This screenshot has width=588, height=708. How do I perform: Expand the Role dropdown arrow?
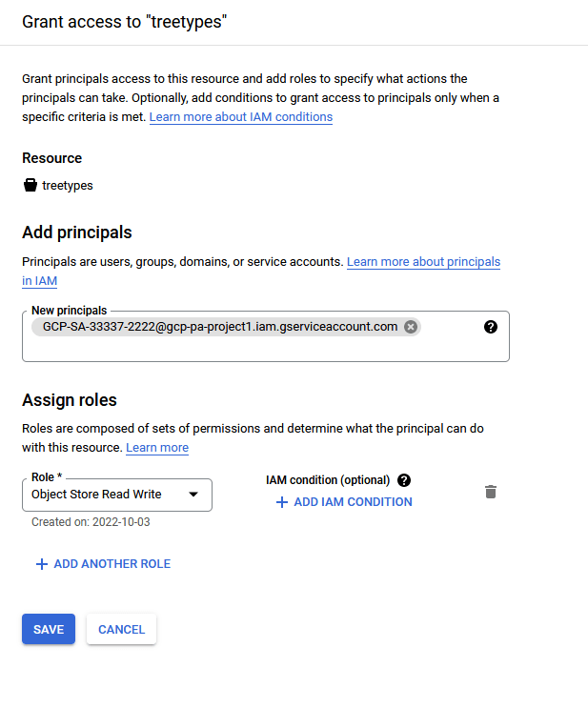click(x=193, y=495)
